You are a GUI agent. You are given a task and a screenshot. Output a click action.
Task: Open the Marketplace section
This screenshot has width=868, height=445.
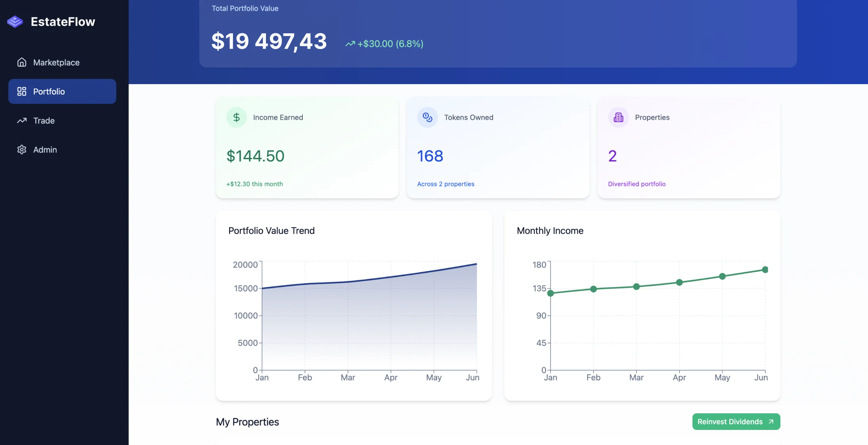[55, 62]
